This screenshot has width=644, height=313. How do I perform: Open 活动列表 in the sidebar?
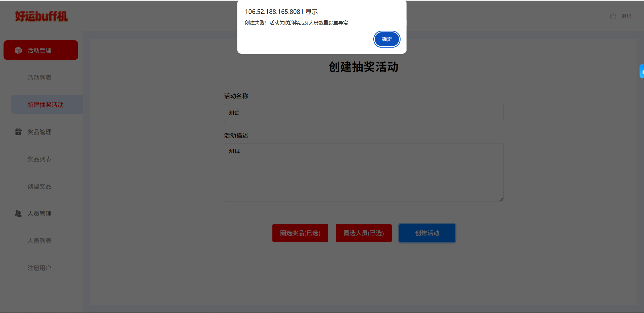(x=39, y=78)
